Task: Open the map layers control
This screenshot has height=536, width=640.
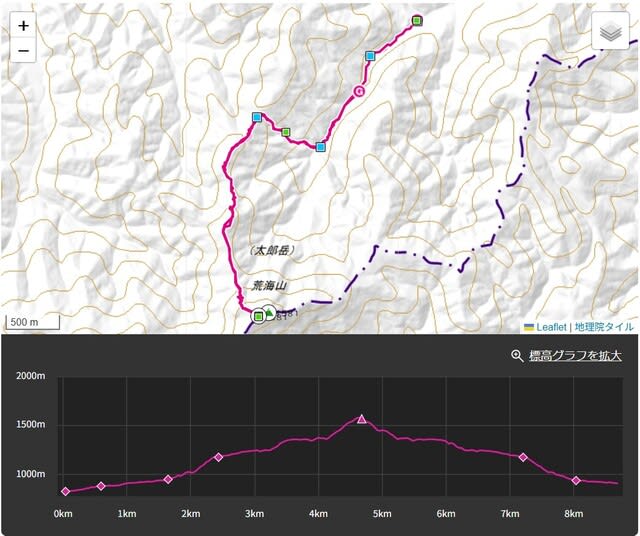Action: pyautogui.click(x=609, y=32)
